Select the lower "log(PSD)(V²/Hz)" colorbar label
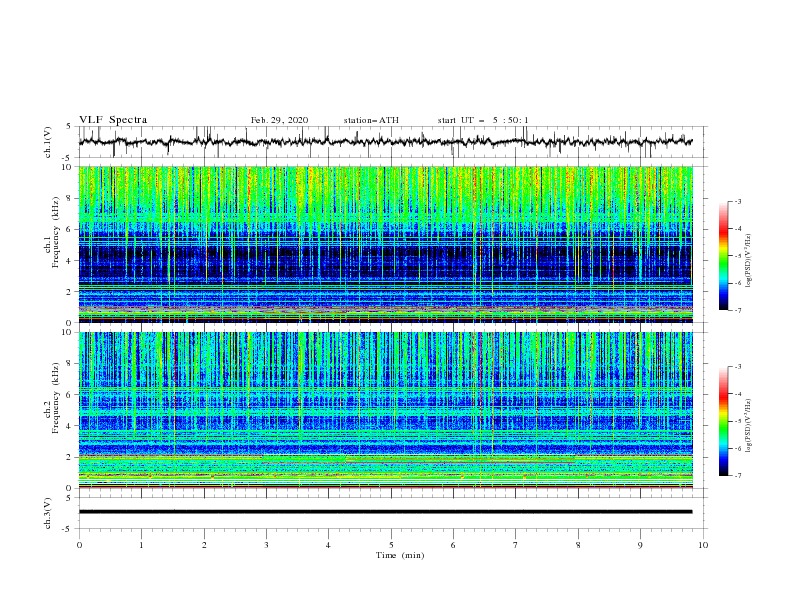Viewport: 792px width, 612px height. click(748, 426)
